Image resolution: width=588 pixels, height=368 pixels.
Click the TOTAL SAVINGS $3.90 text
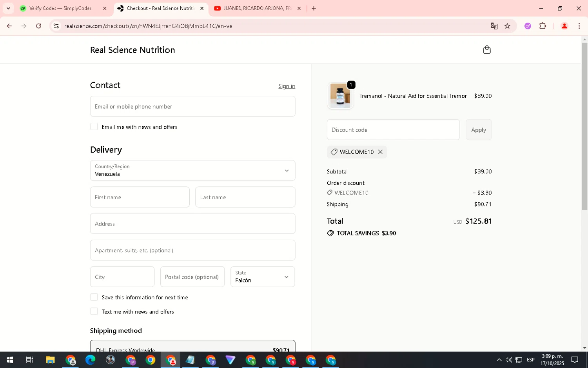366,233
